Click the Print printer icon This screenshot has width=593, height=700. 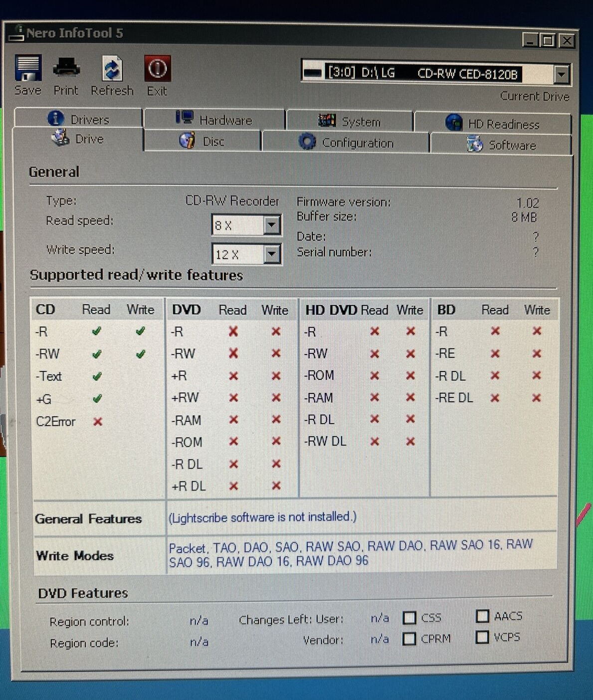pos(66,68)
